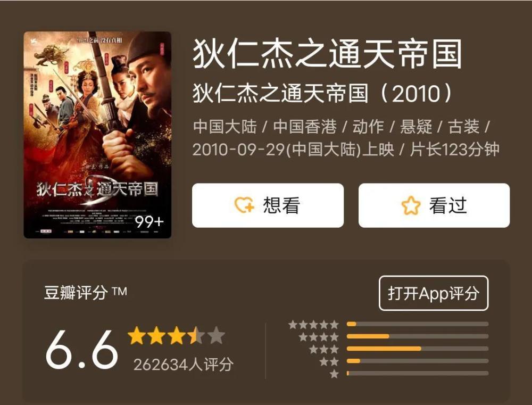Click the 豆瓣评分 label

pyautogui.click(x=76, y=292)
